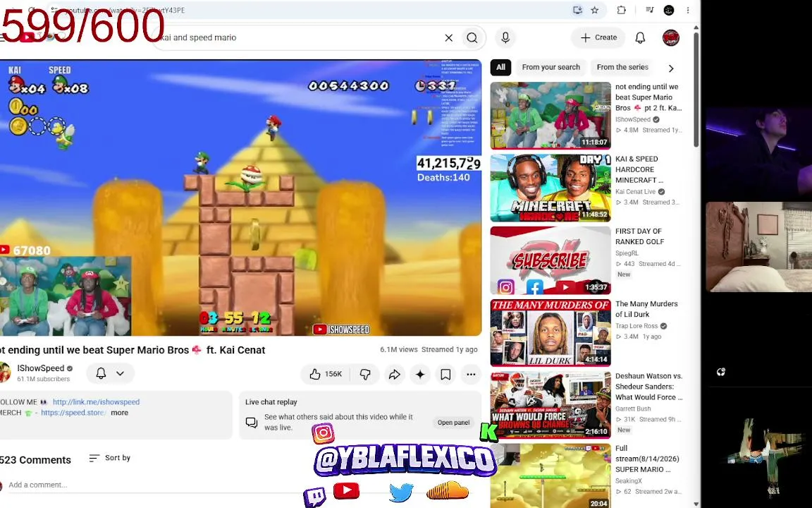Open YouTube notifications bell in the header
The width and height of the screenshot is (812, 508).
640,37
